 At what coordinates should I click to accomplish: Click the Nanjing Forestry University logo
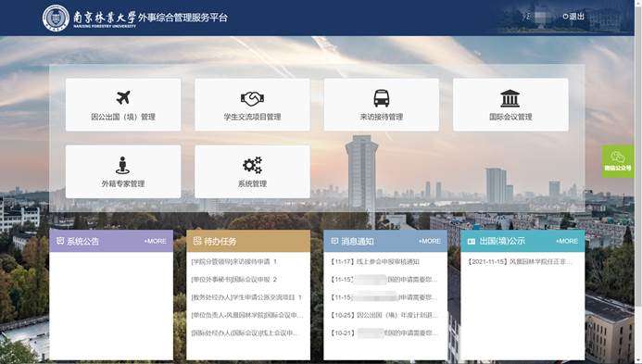pos(57,18)
